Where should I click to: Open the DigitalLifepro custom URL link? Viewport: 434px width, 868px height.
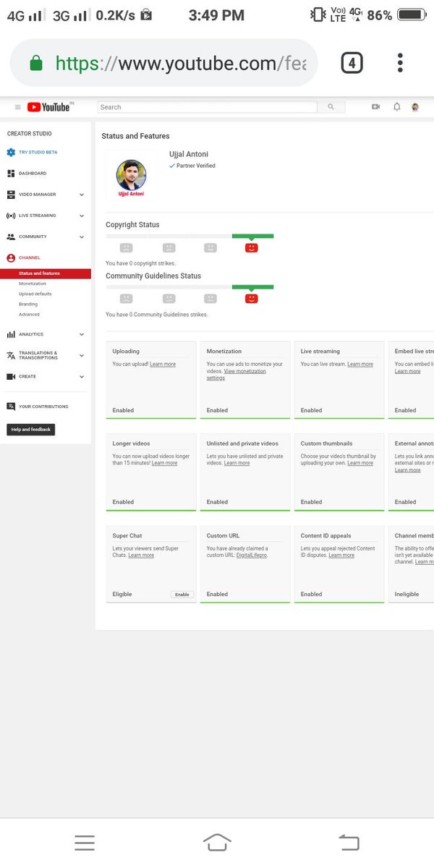click(x=252, y=556)
